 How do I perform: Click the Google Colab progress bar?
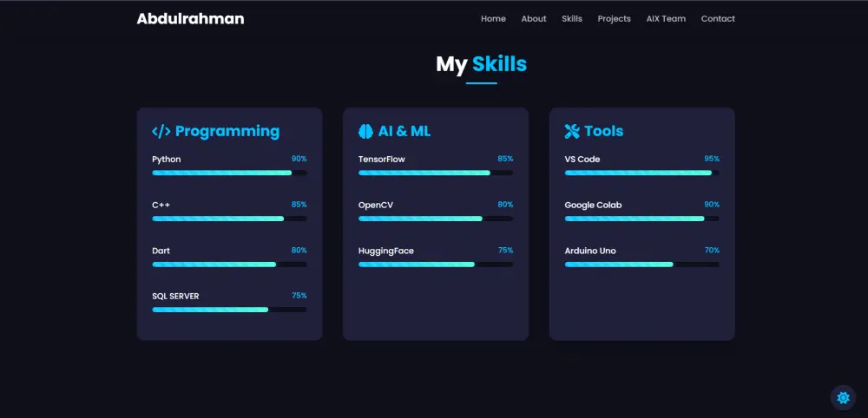[x=642, y=219]
